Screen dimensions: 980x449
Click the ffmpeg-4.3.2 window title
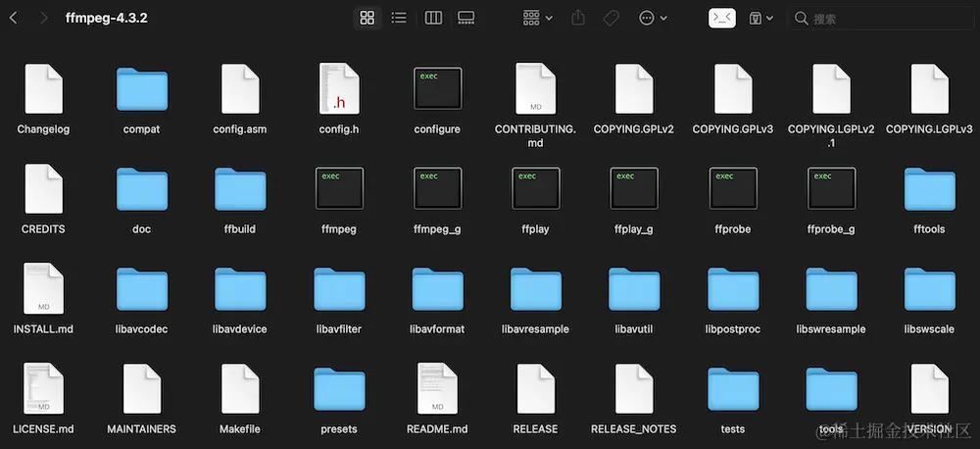[106, 18]
